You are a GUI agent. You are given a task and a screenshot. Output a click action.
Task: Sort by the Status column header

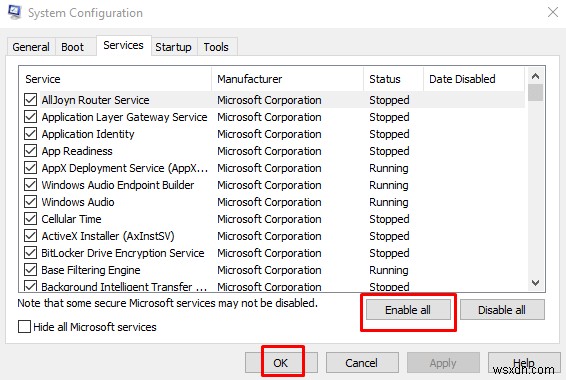393,79
